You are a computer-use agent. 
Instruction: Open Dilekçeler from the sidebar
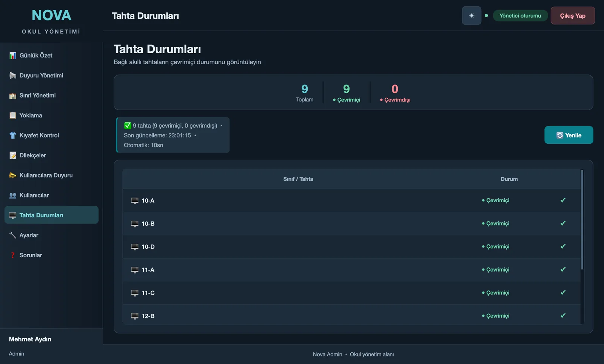pyautogui.click(x=51, y=155)
